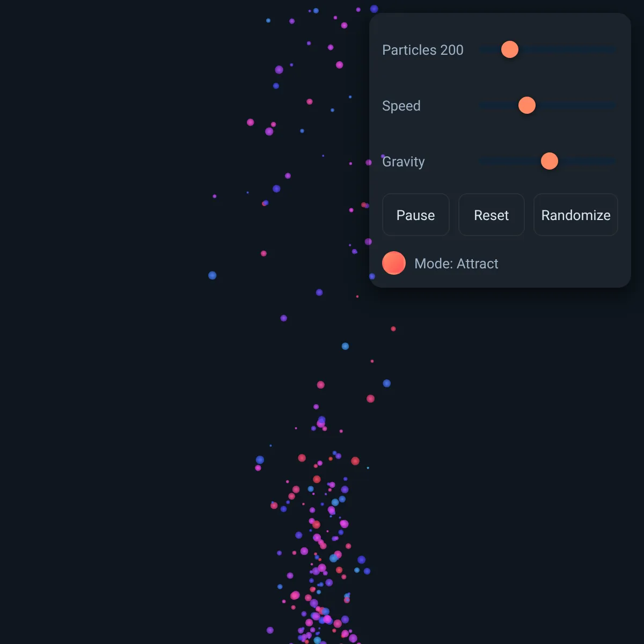The width and height of the screenshot is (644, 644).
Task: Click the Gravity slider thumb
Action: (550, 161)
